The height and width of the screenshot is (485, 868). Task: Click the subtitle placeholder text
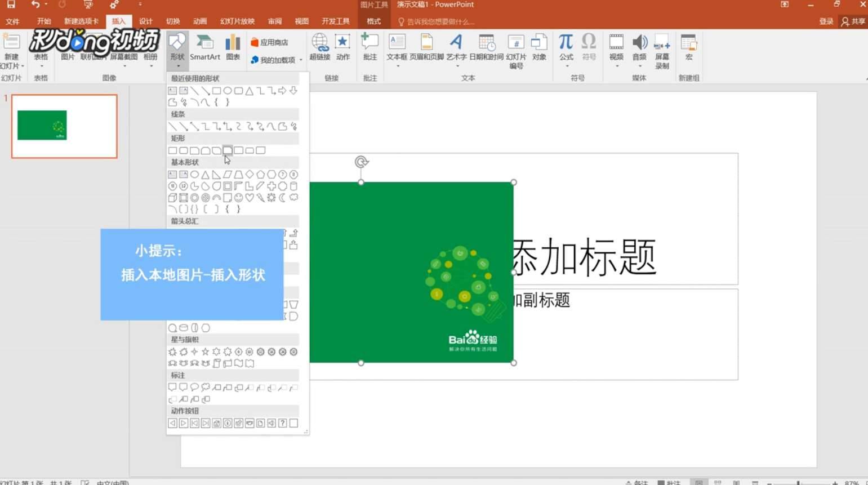[x=542, y=300]
